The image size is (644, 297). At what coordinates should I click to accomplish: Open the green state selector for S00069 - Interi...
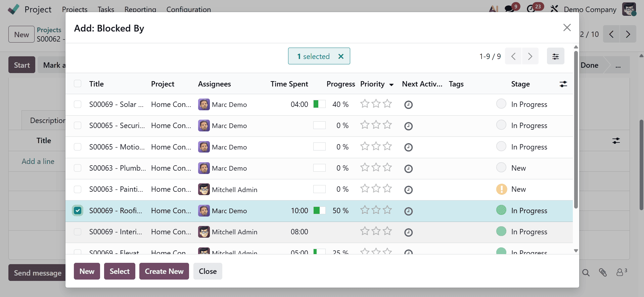[x=501, y=231]
